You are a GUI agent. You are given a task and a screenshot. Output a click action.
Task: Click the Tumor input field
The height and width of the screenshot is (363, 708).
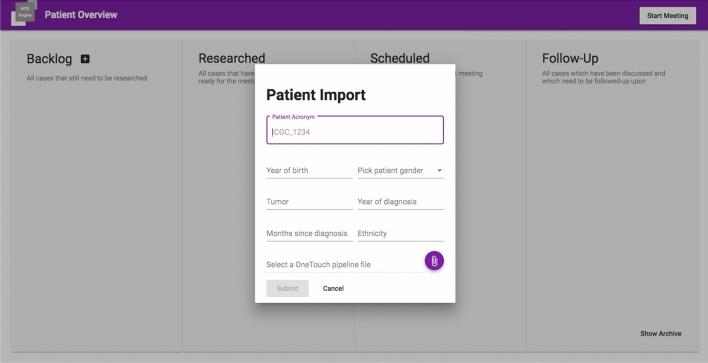coord(309,202)
